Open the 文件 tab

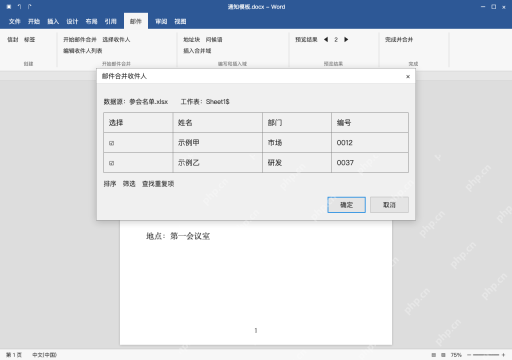tap(15, 22)
